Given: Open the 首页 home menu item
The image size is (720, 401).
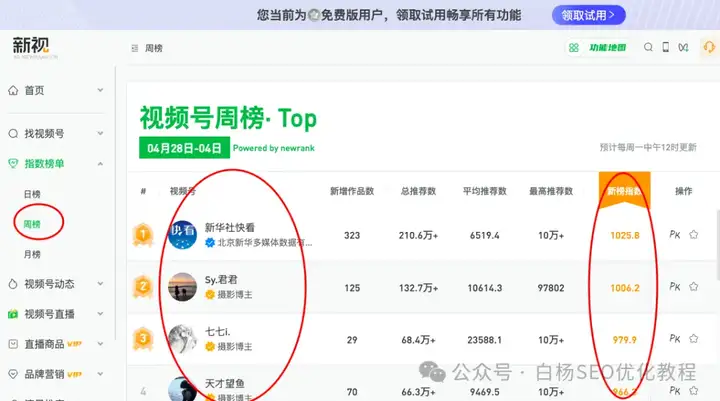Looking at the screenshot, I should (34, 90).
